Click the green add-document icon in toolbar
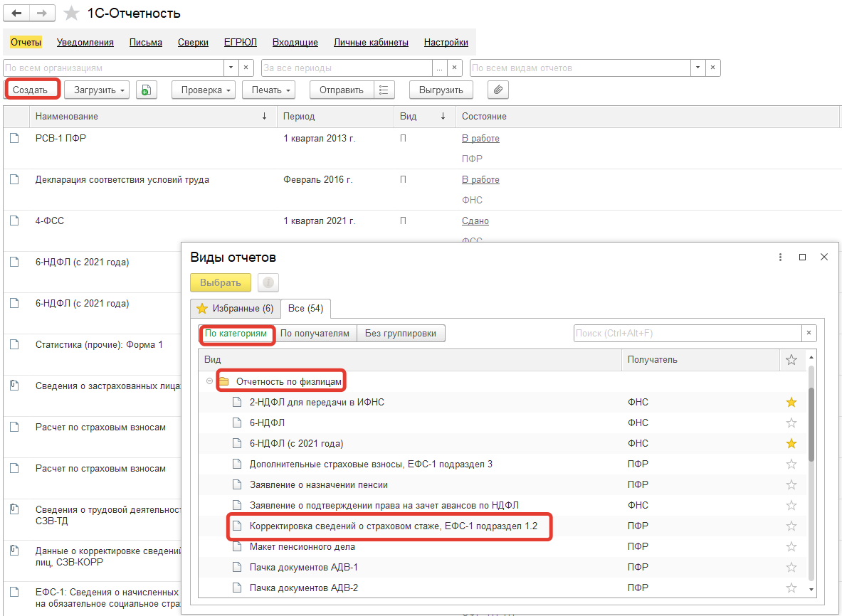Image resolution: width=842 pixels, height=616 pixels. tap(146, 90)
